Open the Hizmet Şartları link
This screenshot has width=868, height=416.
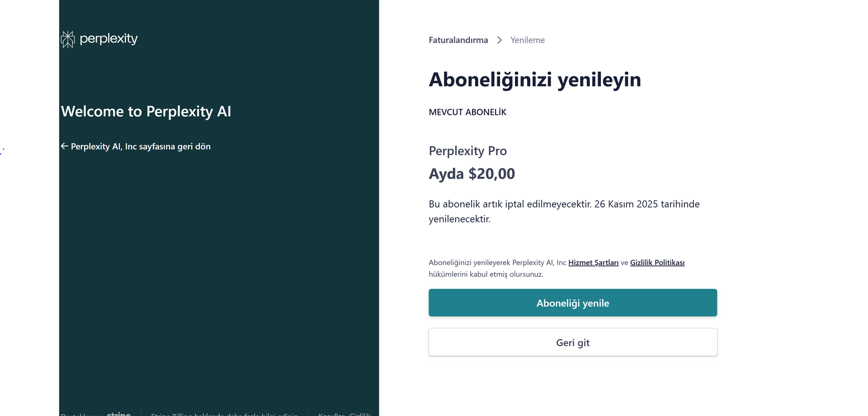pos(593,263)
